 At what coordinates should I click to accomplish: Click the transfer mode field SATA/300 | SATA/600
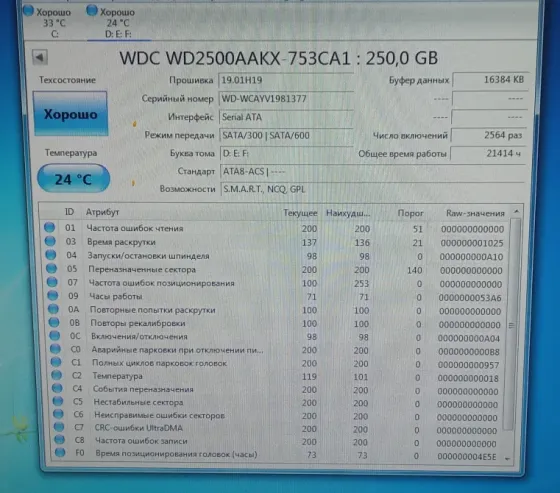click(287, 135)
